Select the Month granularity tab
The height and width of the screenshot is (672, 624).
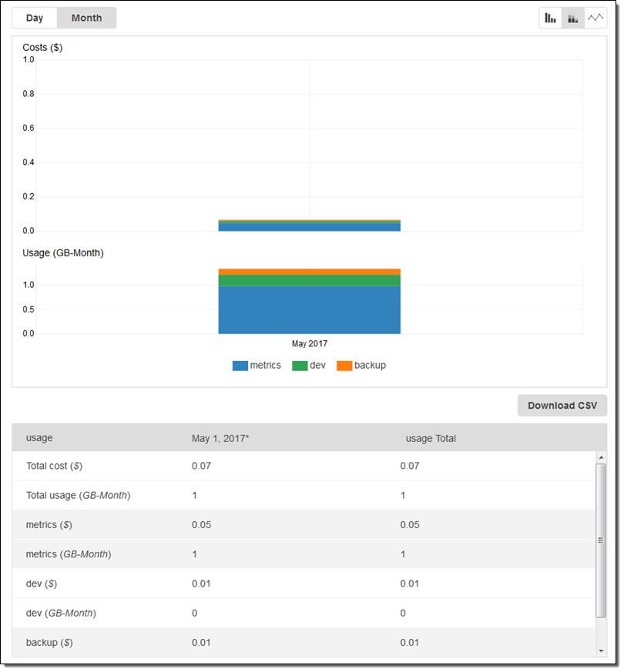click(86, 18)
